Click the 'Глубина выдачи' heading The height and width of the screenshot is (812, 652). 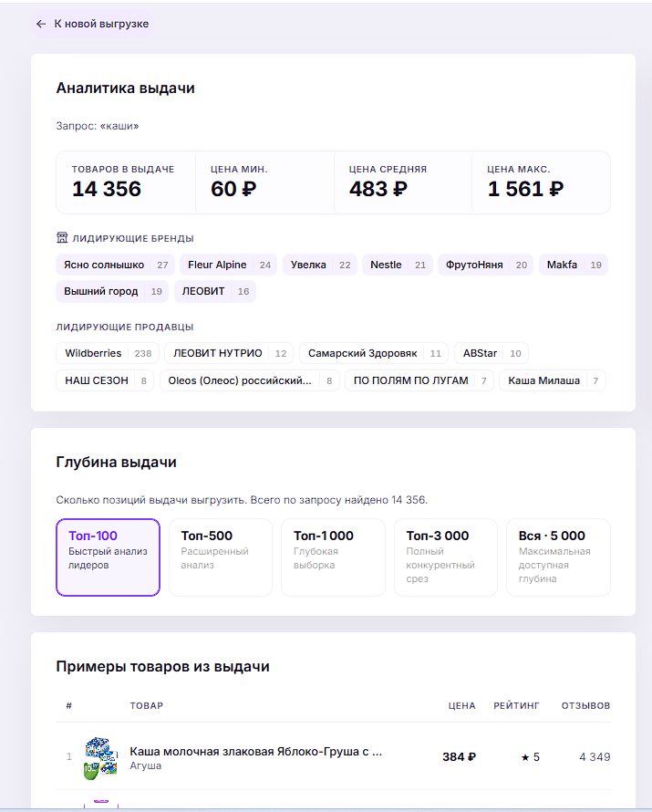click(116, 462)
